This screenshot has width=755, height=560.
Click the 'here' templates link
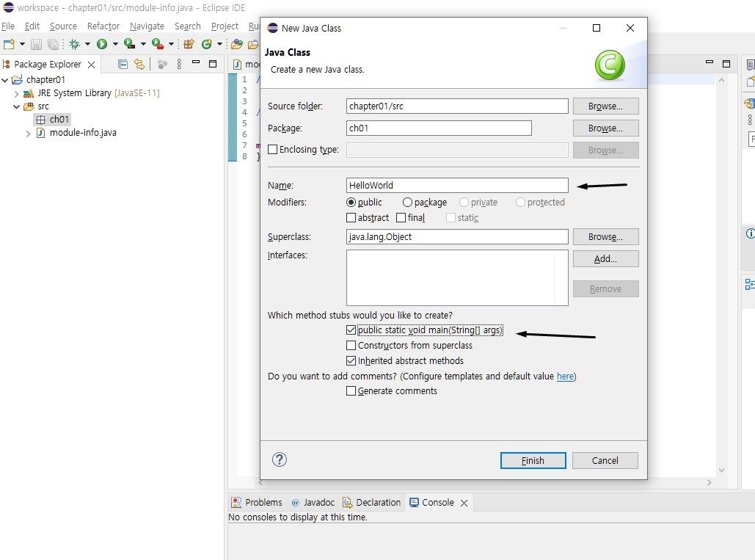click(565, 376)
